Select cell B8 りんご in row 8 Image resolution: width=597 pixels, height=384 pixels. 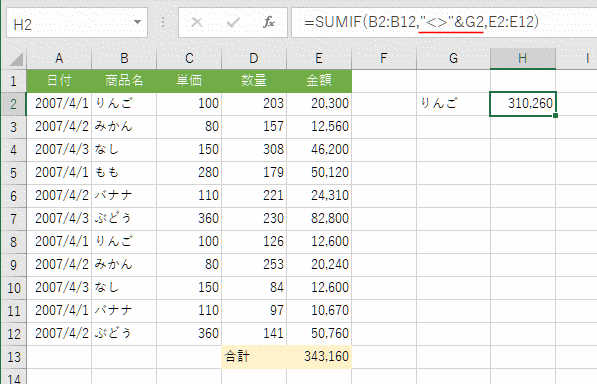click(124, 242)
